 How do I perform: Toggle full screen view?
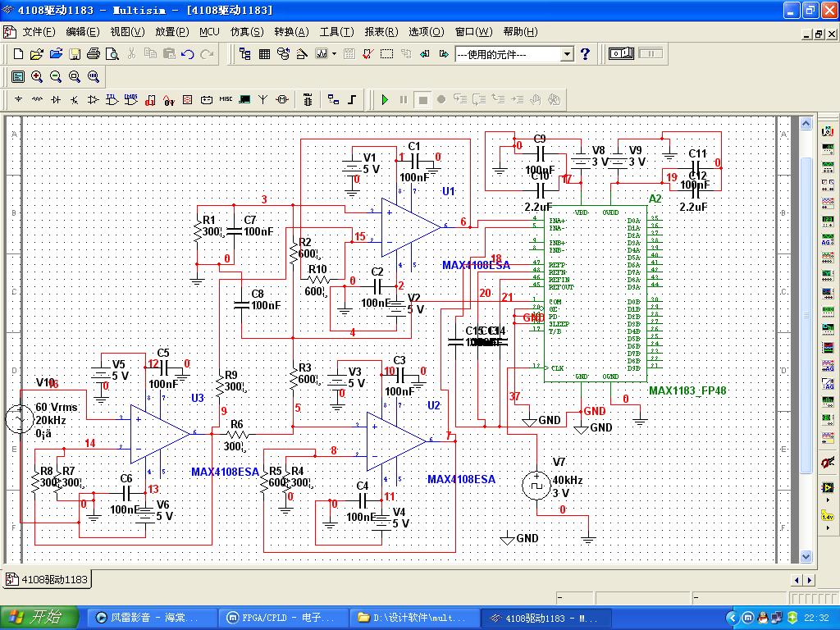(x=18, y=77)
